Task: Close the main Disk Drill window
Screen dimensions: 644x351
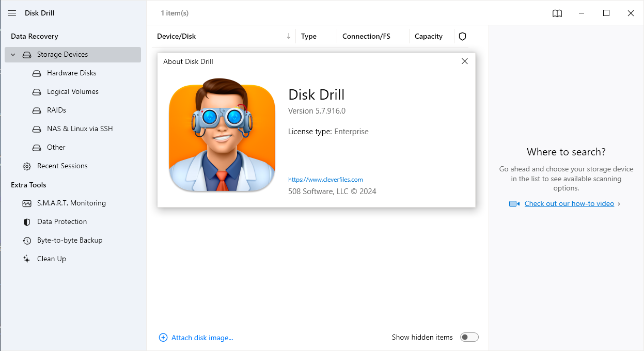Action: click(631, 13)
